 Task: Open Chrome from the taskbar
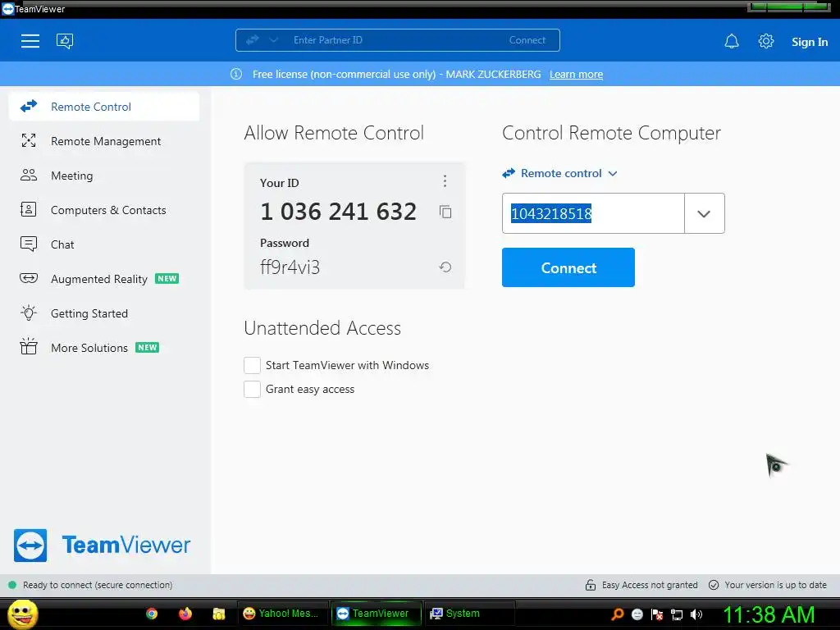coord(152,614)
